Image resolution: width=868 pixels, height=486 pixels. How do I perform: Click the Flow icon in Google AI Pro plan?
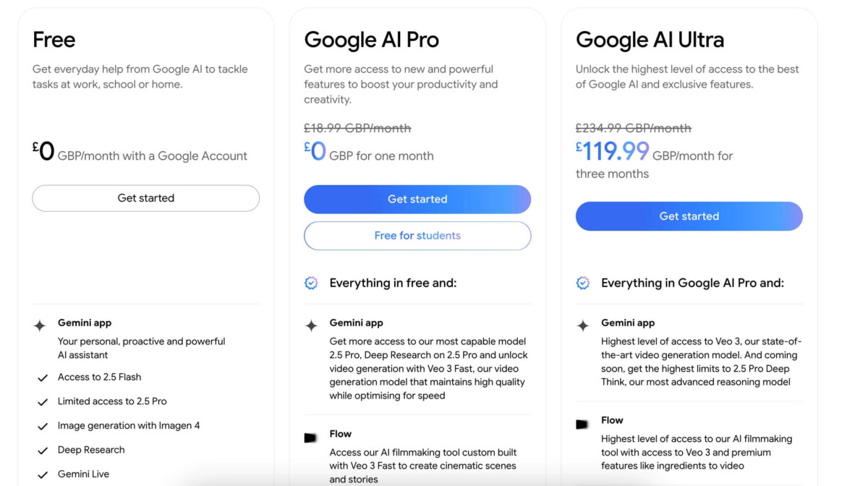pyautogui.click(x=311, y=438)
